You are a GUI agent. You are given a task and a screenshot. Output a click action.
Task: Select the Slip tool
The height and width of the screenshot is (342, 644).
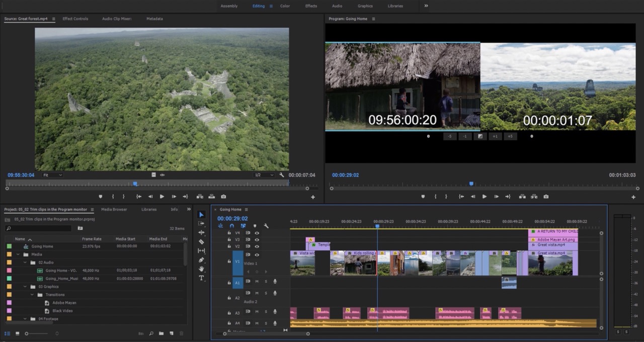[x=201, y=250]
